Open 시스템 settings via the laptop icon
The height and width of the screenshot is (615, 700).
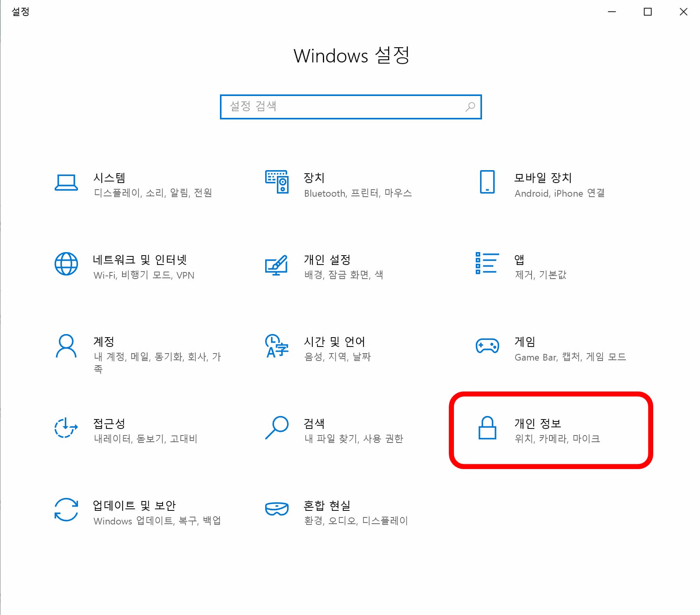[66, 182]
